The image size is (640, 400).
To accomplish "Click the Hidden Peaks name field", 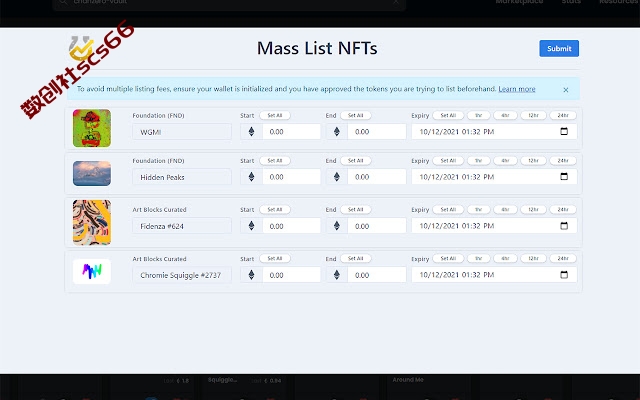I will [182, 177].
